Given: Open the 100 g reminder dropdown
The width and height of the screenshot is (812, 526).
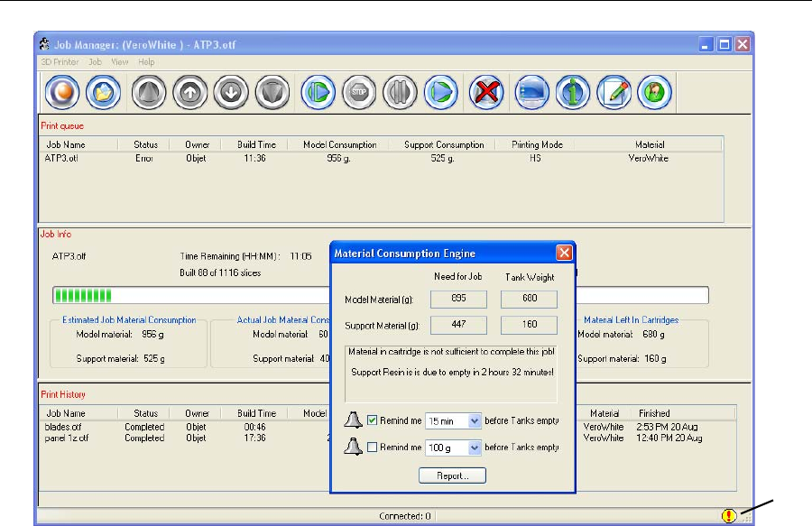Looking at the screenshot, I should [x=475, y=448].
